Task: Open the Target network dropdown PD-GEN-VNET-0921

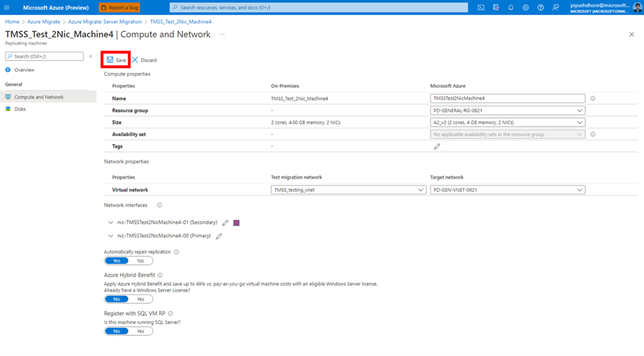Action: tap(508, 190)
